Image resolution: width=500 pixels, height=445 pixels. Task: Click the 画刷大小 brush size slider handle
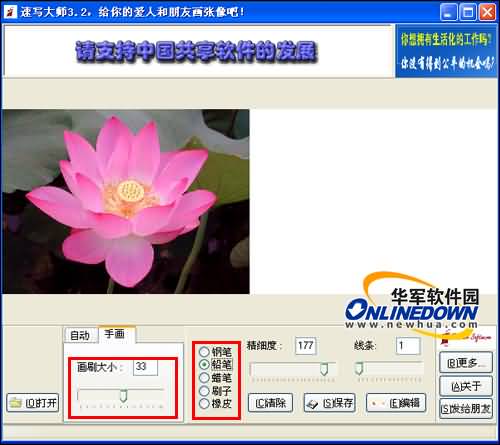123,395
